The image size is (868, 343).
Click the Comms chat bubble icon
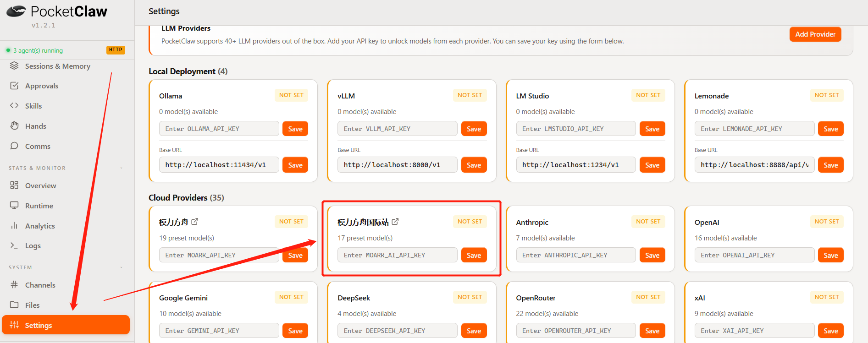coord(14,146)
